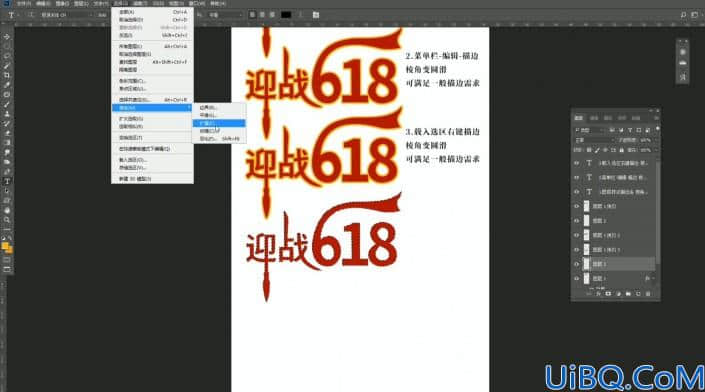This screenshot has width=705, height=392.
Task: Click the Quick Mask mode icon
Action: 7,260
